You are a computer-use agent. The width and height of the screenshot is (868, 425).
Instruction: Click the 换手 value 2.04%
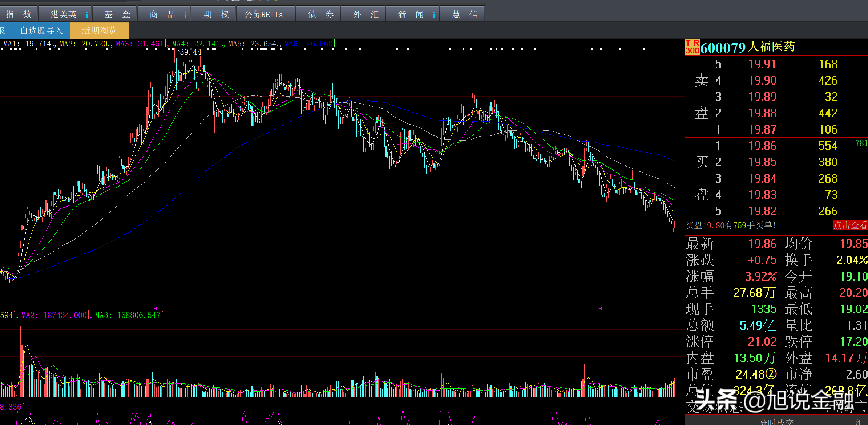852,260
